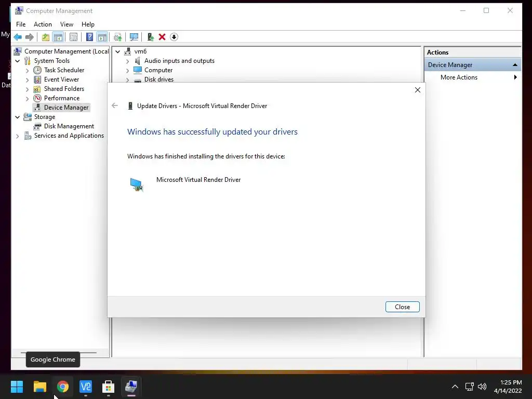Toggle the Show/Hide Action Pane icon

[x=102, y=37]
